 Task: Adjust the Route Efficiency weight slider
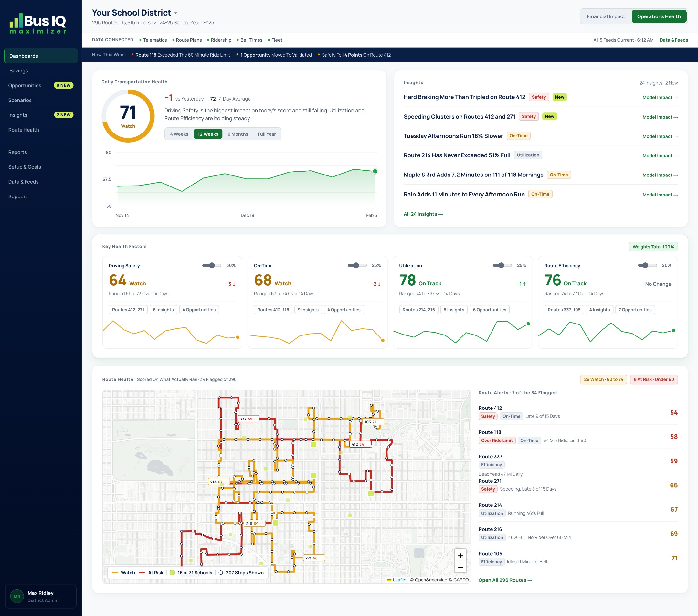[647, 265]
